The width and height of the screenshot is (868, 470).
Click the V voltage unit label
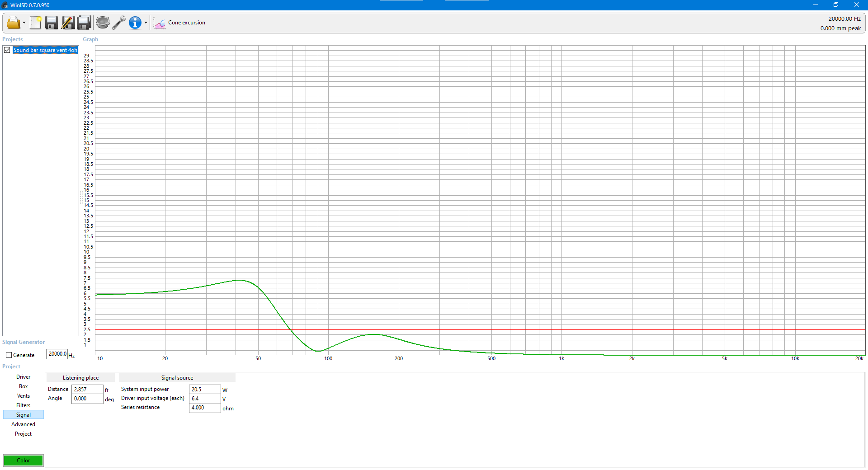pyautogui.click(x=224, y=399)
